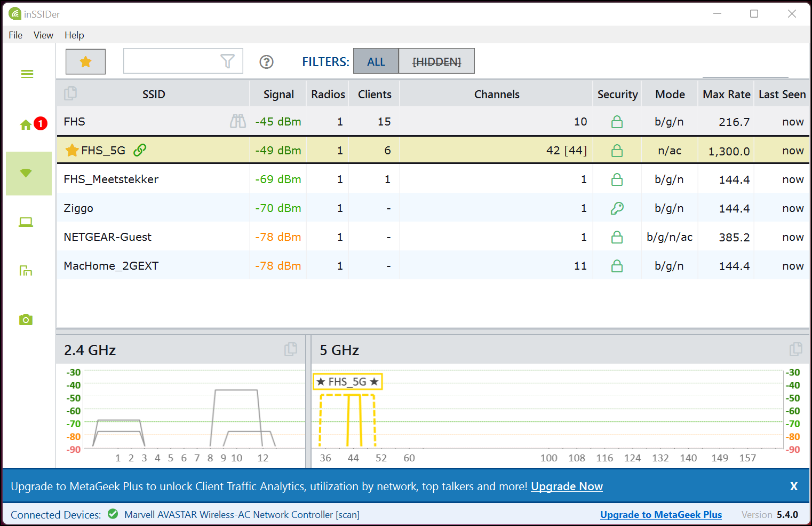Open the Help menu
This screenshot has height=526, width=812.
[74, 35]
